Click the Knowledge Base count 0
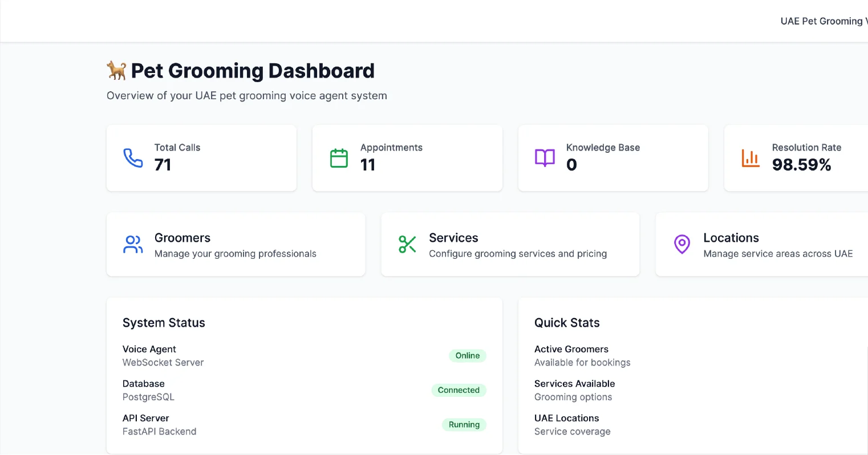Viewport: 868px width, 455px height. (x=571, y=165)
